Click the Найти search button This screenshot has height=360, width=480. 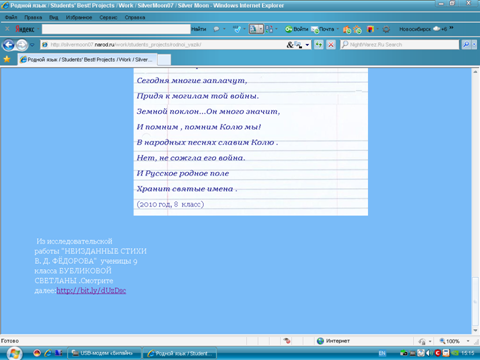pos(199,29)
